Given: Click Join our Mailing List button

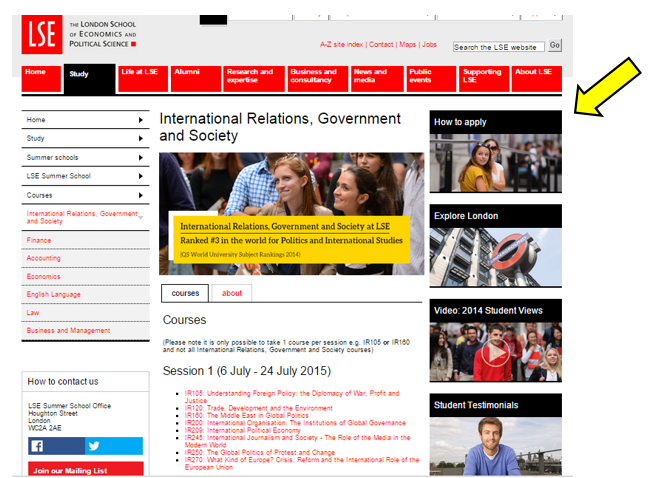Looking at the screenshot, I should click(86, 469).
